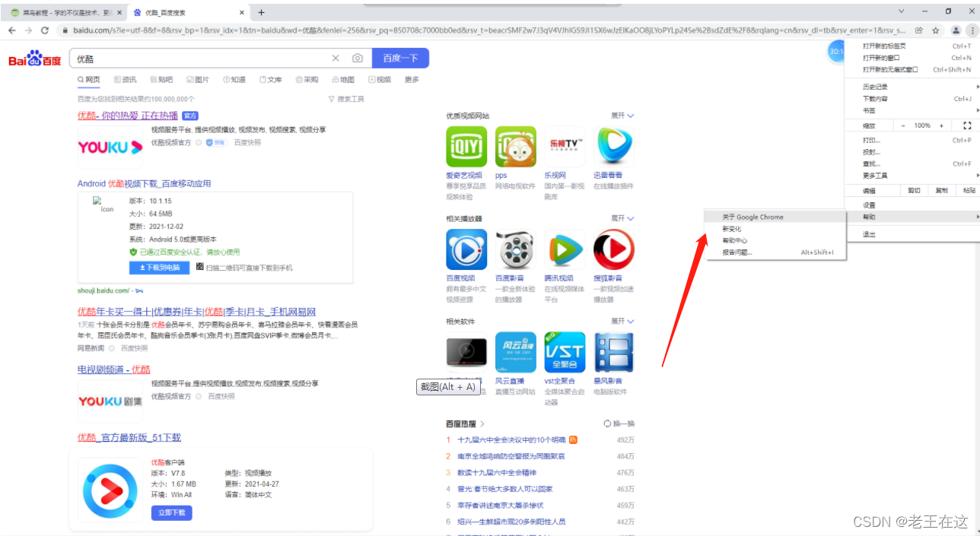Image resolution: width=980 pixels, height=536 pixels.
Task: Click the Baidu logo
Action: 35,59
